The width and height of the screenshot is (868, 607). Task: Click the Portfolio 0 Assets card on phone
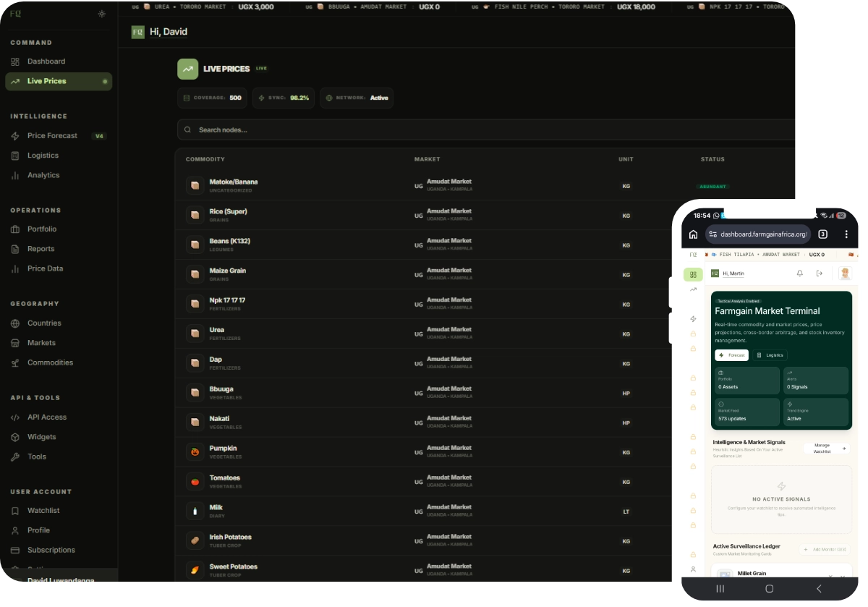pyautogui.click(x=747, y=381)
